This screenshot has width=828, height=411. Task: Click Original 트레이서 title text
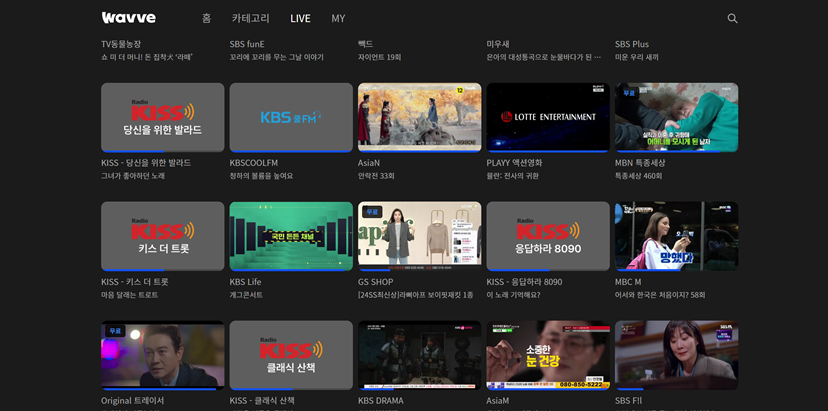point(133,400)
